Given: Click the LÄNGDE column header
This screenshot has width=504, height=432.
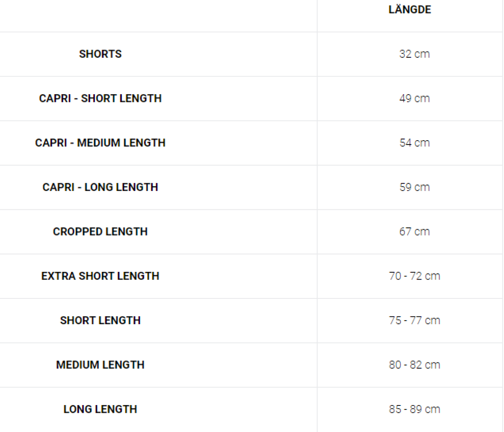Looking at the screenshot, I should coord(410,10).
